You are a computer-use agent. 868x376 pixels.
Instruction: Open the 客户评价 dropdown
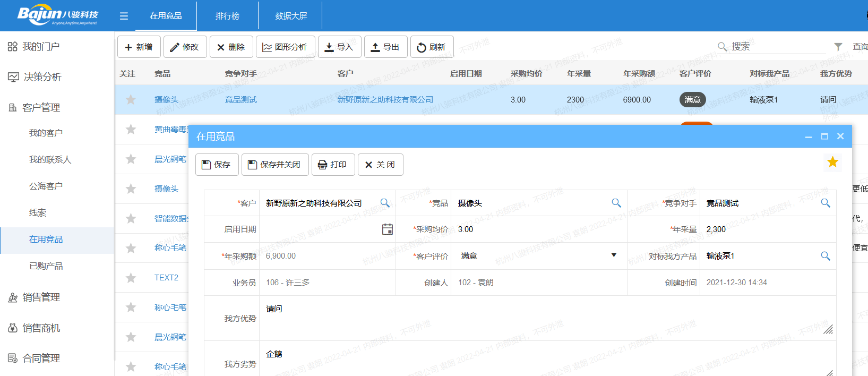(614, 255)
